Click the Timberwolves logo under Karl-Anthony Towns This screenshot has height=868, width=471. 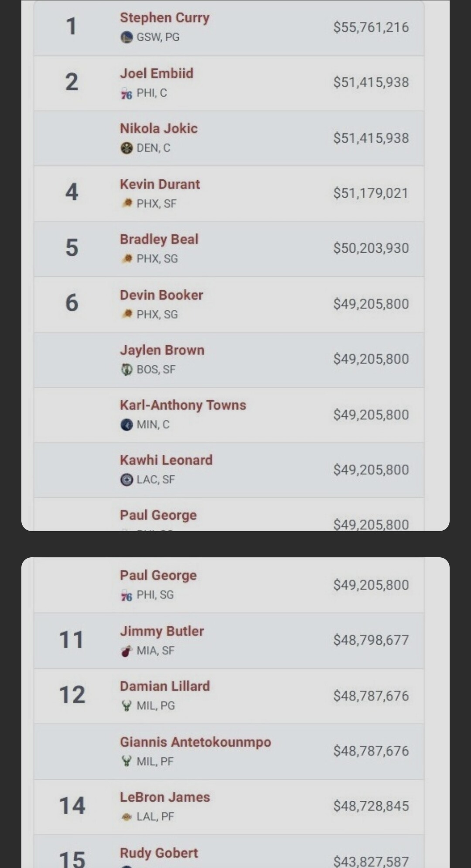click(x=126, y=425)
